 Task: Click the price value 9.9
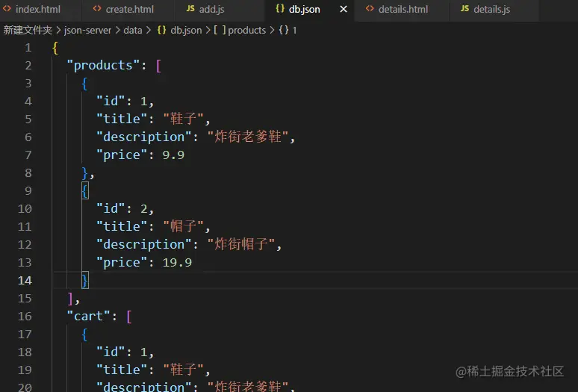tap(173, 155)
